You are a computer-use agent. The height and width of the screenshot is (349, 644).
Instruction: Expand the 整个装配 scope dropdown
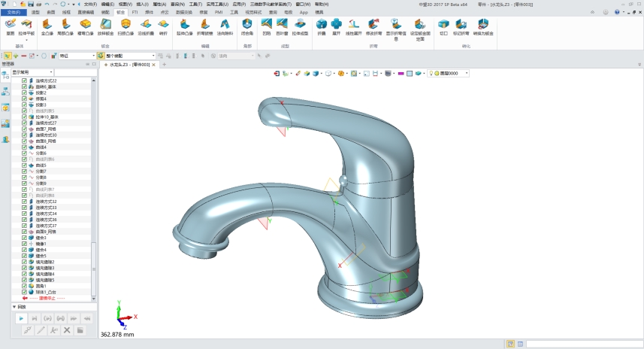click(153, 56)
